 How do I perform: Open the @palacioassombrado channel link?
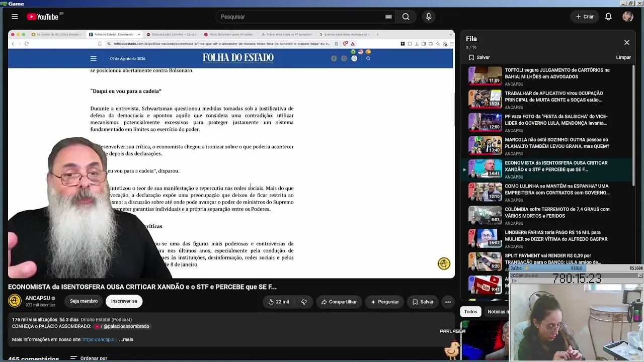pos(122,326)
